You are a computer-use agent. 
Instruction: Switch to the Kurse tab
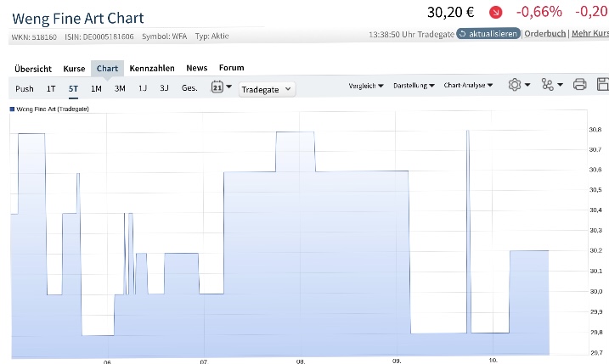[74, 69]
